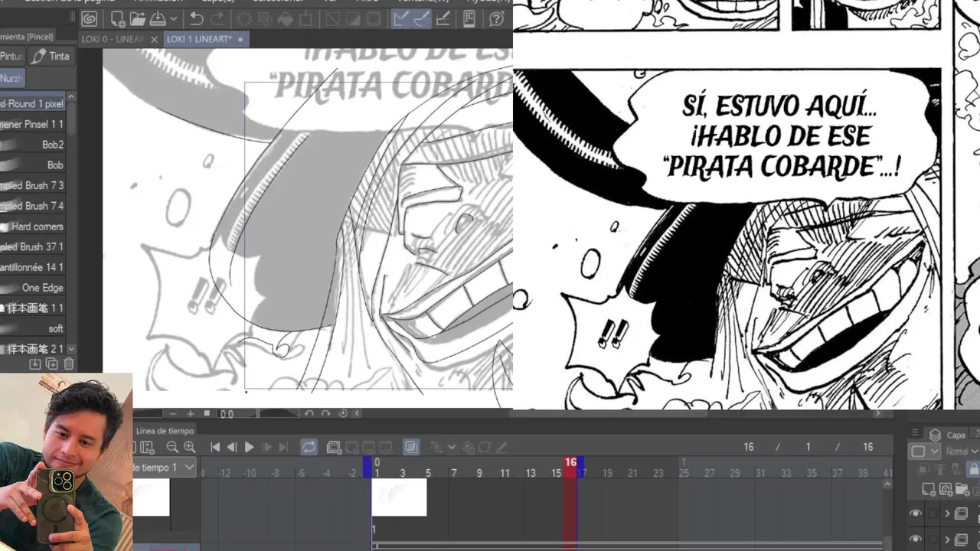Select the Tinta sub tool group tab

click(x=50, y=57)
